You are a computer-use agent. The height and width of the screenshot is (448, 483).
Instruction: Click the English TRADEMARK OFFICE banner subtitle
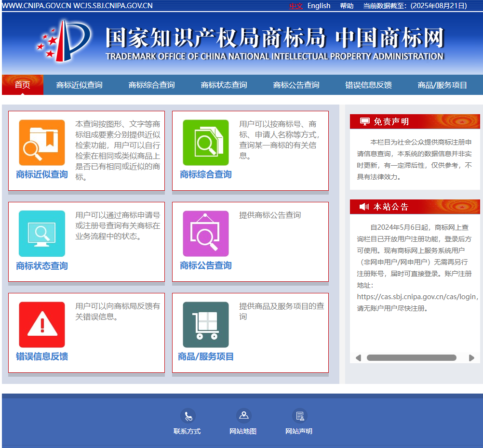click(x=274, y=56)
